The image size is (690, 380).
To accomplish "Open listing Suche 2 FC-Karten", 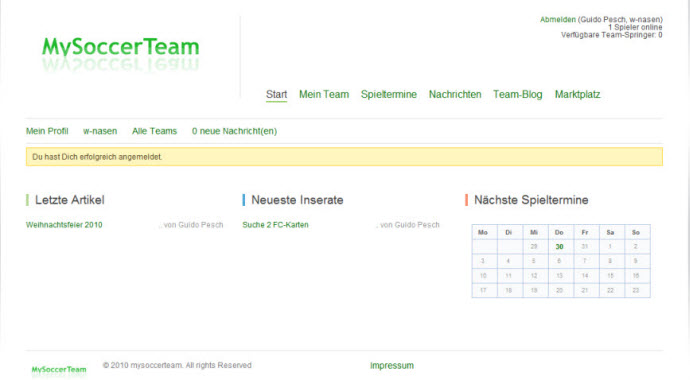I will [x=275, y=225].
